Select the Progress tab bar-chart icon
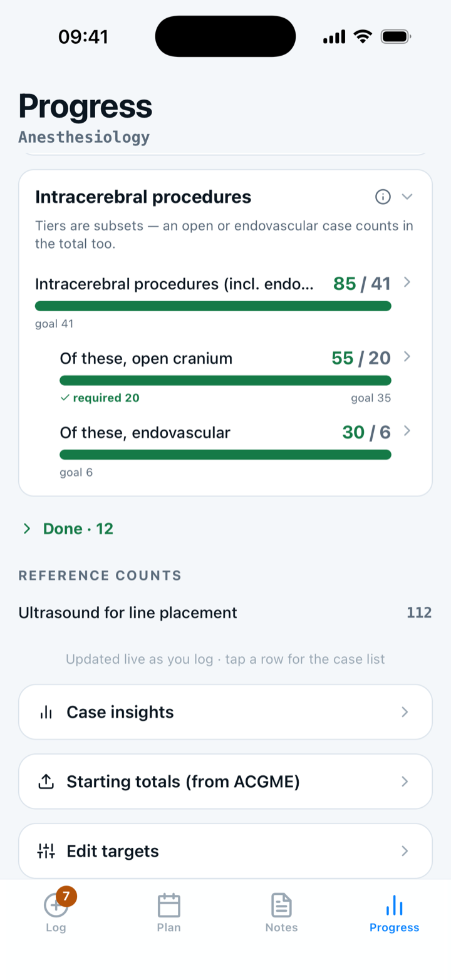Image resolution: width=451 pixels, height=980 pixels. [x=394, y=905]
